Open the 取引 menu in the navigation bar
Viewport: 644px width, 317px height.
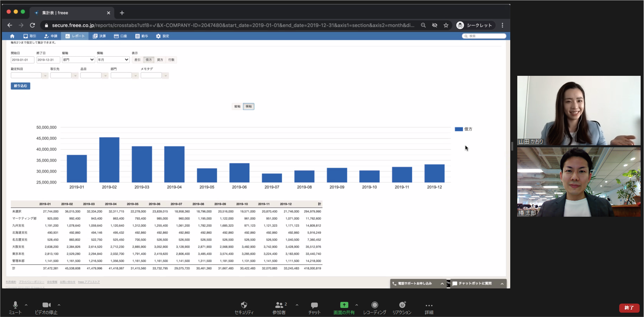tap(30, 36)
